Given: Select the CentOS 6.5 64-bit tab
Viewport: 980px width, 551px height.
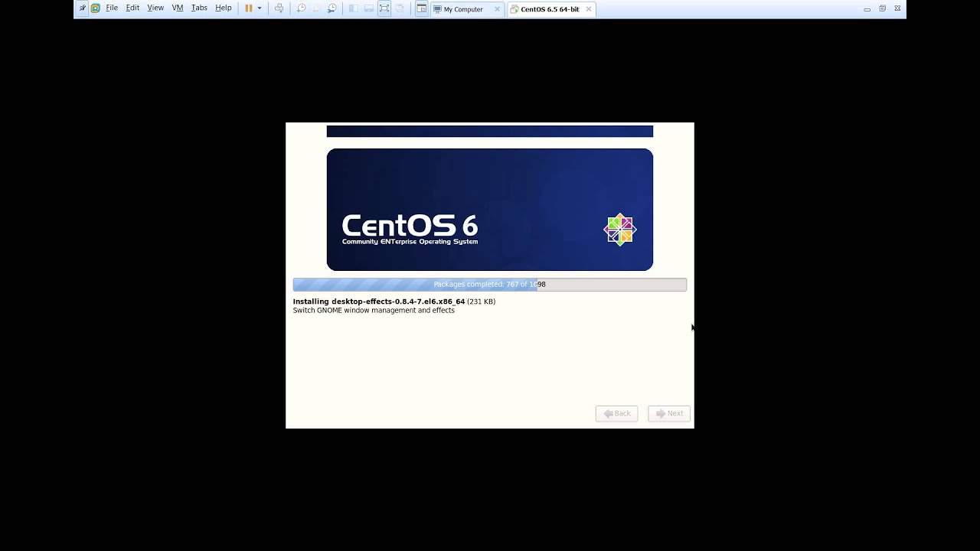Looking at the screenshot, I should (x=550, y=9).
